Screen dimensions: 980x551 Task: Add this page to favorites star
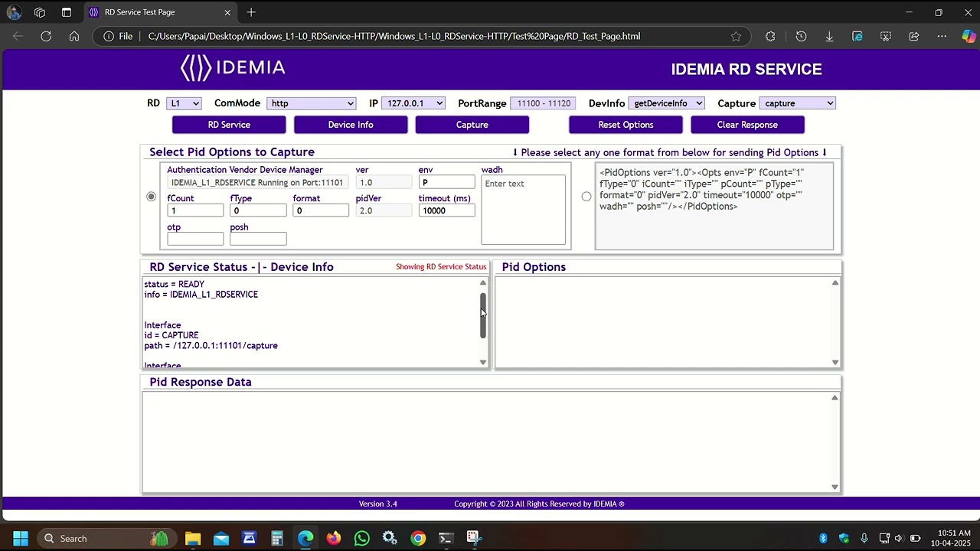(736, 36)
